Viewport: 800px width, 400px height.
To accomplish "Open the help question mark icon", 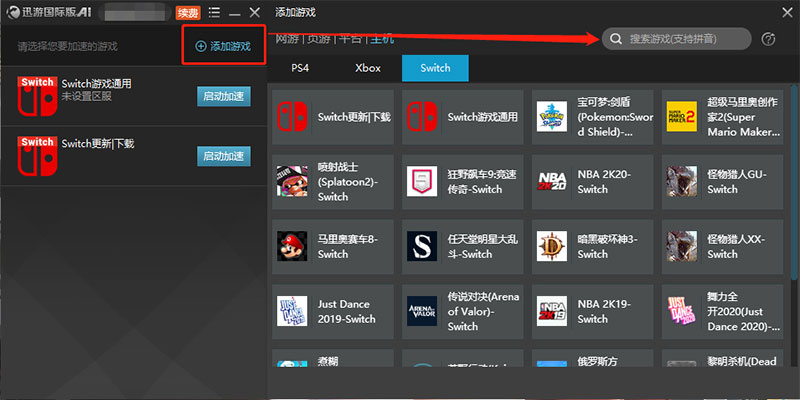I will [x=768, y=39].
